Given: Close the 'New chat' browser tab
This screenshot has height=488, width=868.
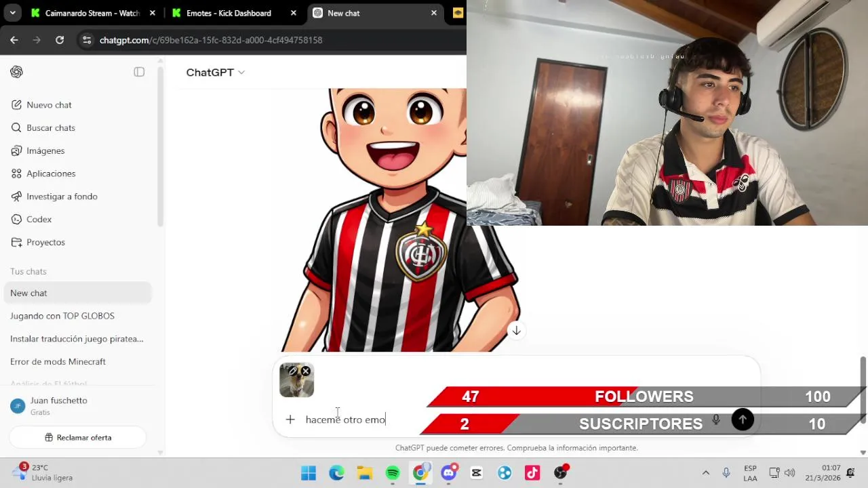Looking at the screenshot, I should (x=434, y=13).
